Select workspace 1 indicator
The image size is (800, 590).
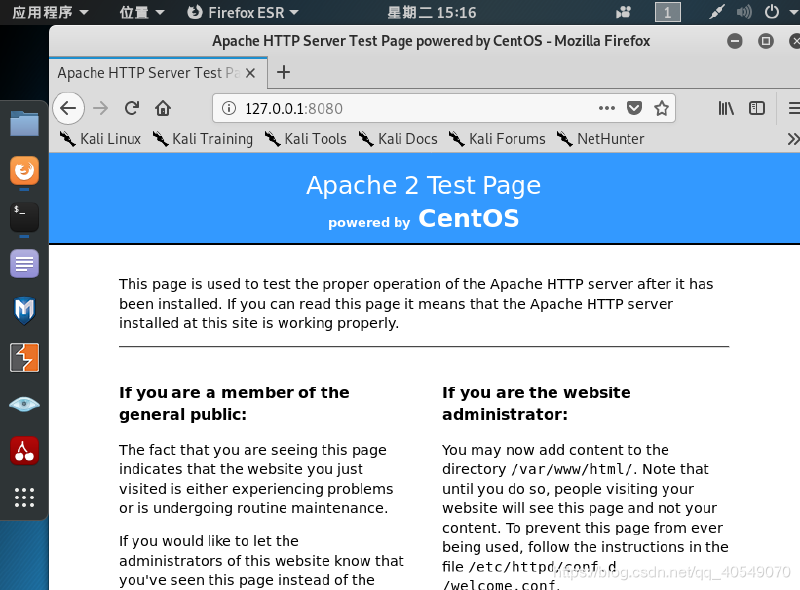667,12
